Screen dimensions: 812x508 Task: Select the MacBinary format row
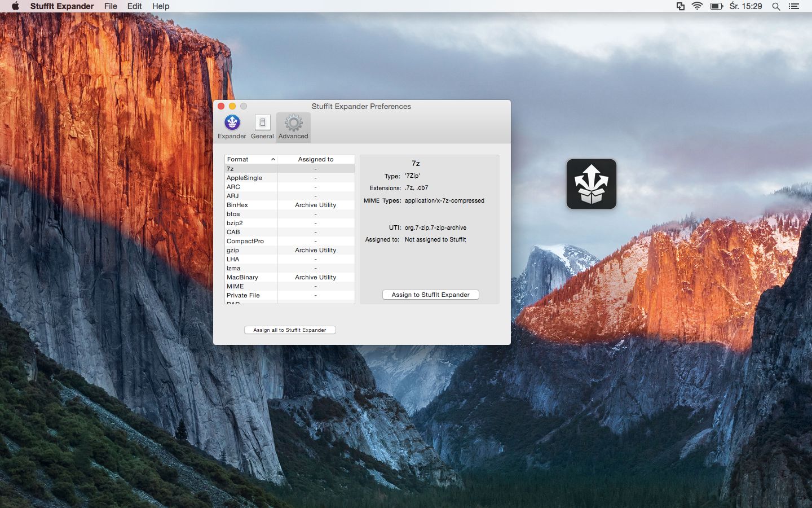pyautogui.click(x=290, y=277)
